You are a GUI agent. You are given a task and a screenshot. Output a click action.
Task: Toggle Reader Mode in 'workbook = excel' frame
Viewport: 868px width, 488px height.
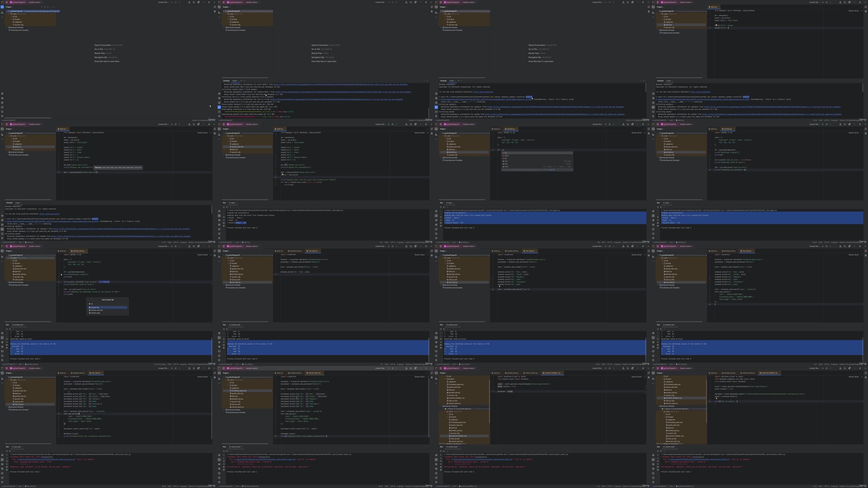pyautogui.click(x=637, y=377)
